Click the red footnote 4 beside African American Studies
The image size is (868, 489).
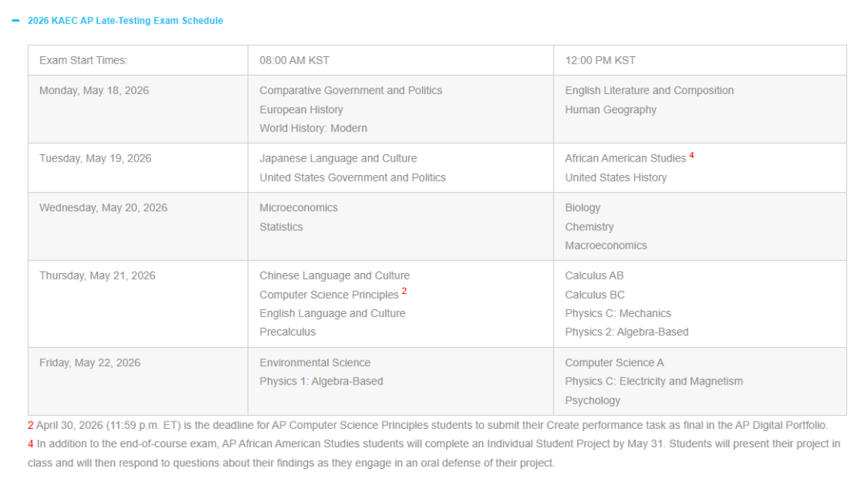coord(691,156)
